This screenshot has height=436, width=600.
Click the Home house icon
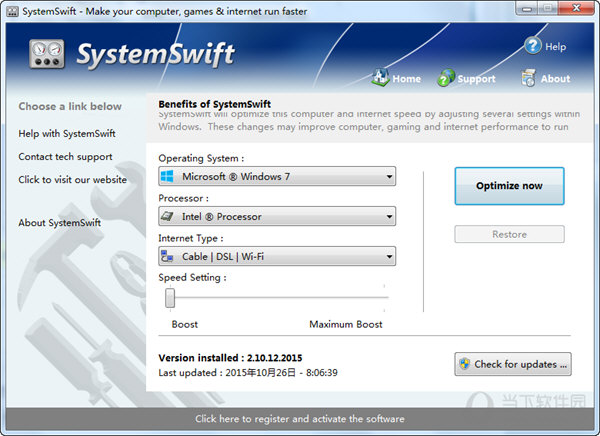click(380, 78)
